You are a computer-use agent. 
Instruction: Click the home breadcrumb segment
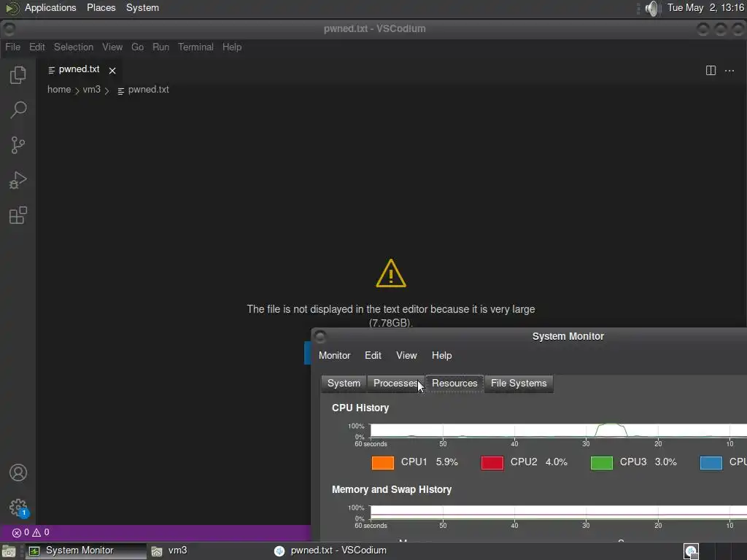[x=59, y=90]
